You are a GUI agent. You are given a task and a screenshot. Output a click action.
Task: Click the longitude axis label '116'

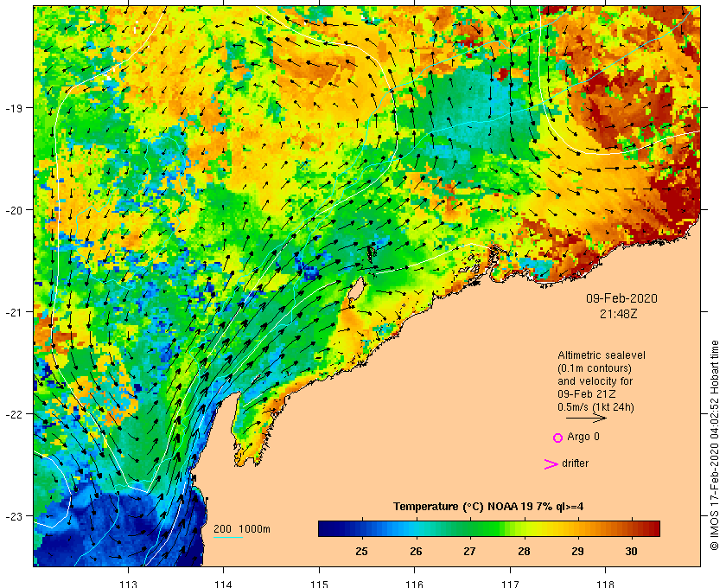(x=414, y=584)
